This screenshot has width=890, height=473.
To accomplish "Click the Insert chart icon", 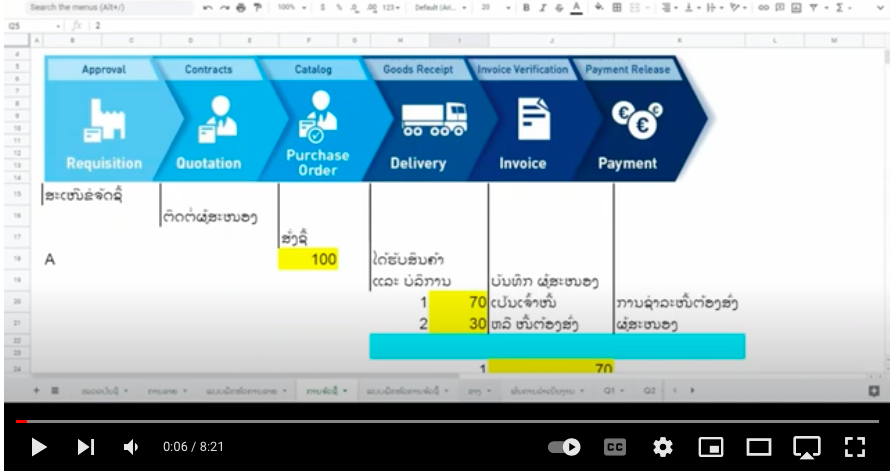I will tap(796, 7).
